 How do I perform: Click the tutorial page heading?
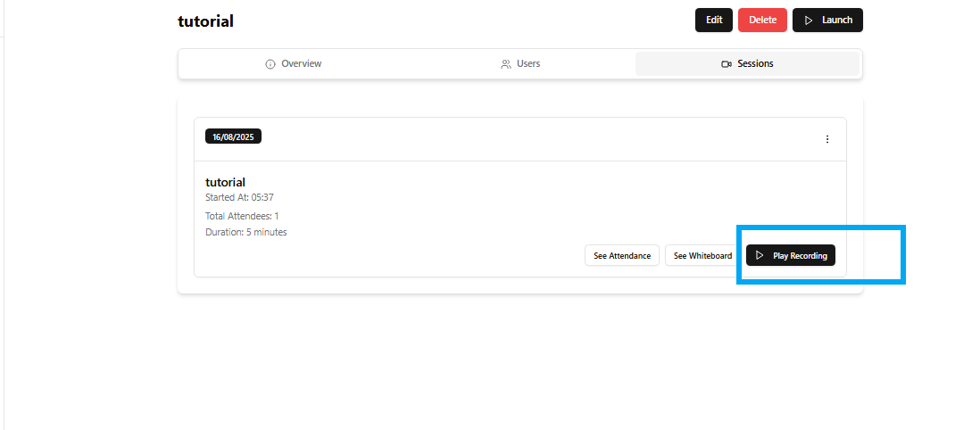tap(205, 21)
